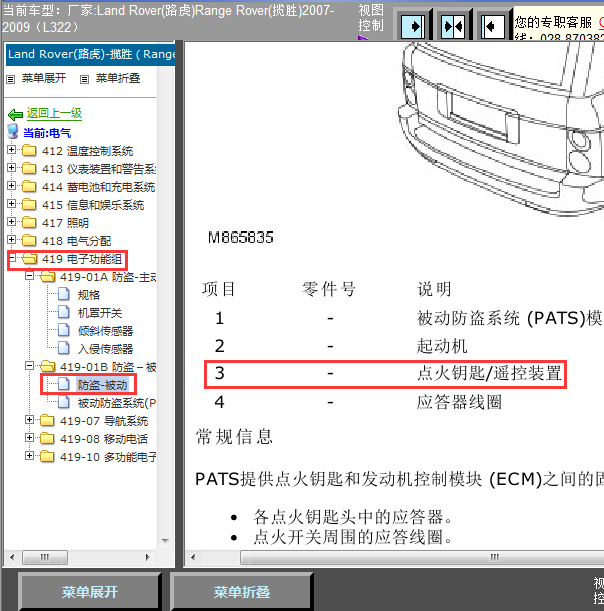Select 419-07 导航系统 tree item
The image size is (604, 611).
click(104, 421)
